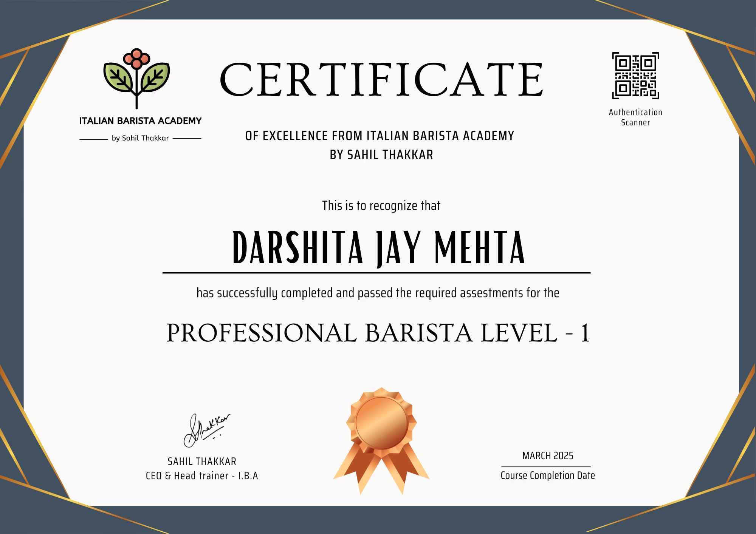Click 'CEO & Head trainer - I.B.A' text

[202, 476]
